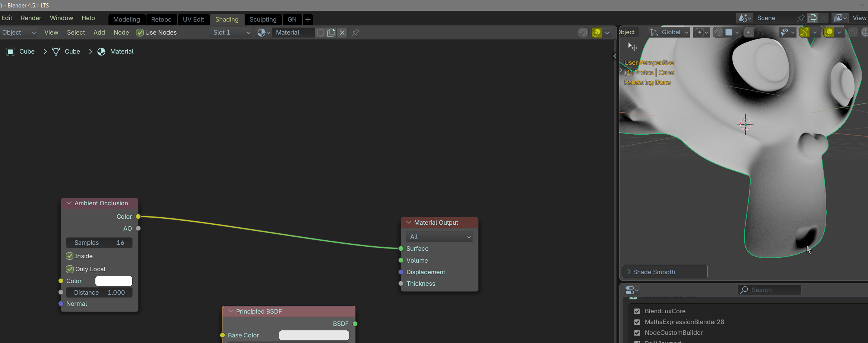Screen dimensions: 868x343
Task: Switch to the UV Edit workspace tab
Action: click(x=193, y=19)
